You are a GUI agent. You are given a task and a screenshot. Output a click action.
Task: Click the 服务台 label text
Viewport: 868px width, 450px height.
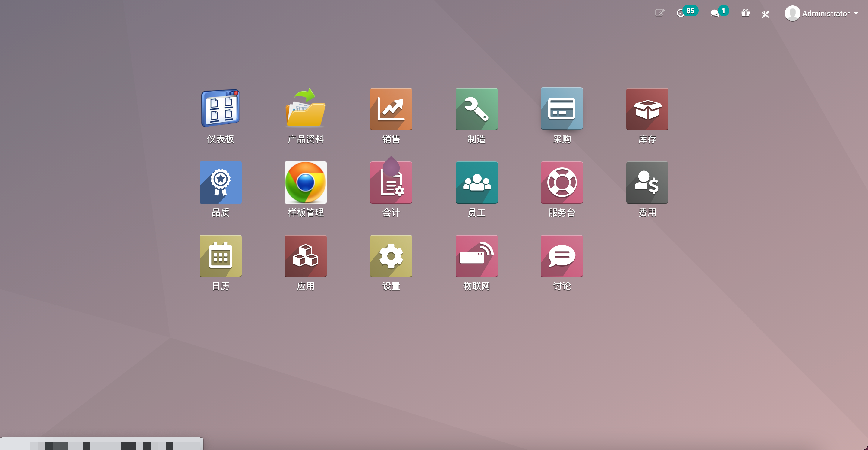click(562, 213)
